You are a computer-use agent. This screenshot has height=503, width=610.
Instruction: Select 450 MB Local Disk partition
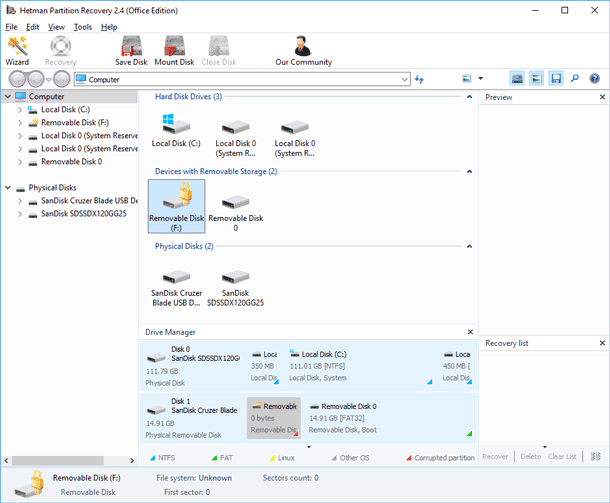point(457,366)
